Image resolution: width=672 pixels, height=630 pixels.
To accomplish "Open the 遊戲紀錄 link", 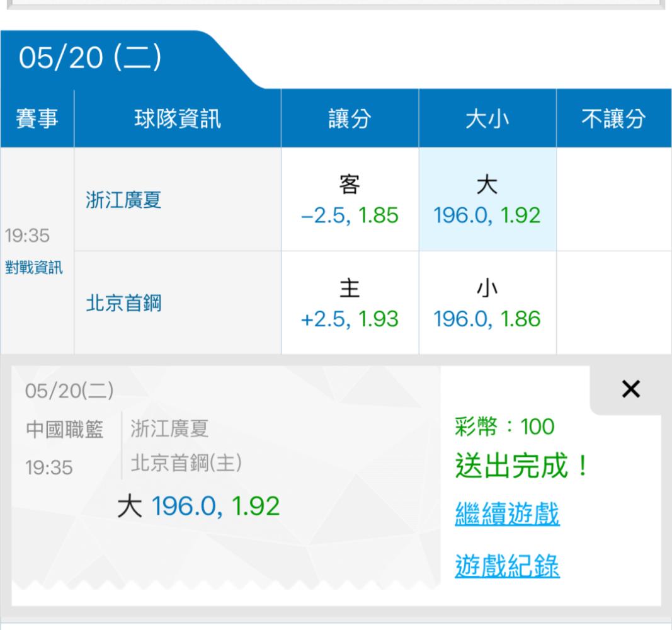I will [x=507, y=566].
